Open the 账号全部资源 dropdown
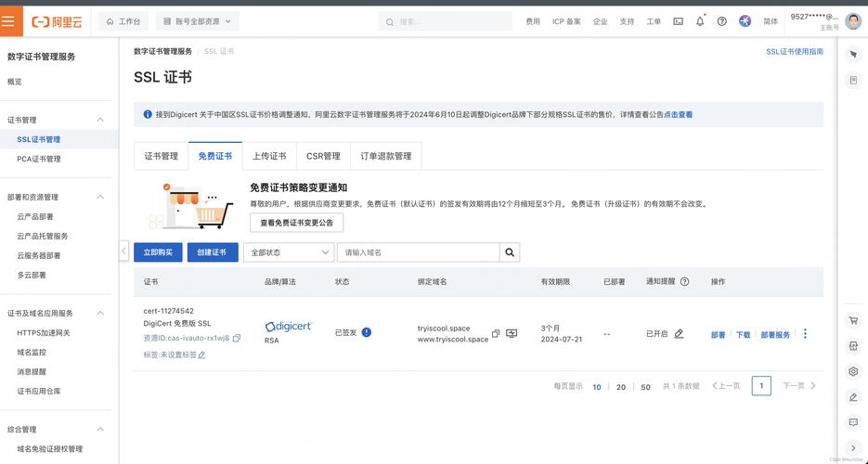868x464 pixels. [x=198, y=21]
